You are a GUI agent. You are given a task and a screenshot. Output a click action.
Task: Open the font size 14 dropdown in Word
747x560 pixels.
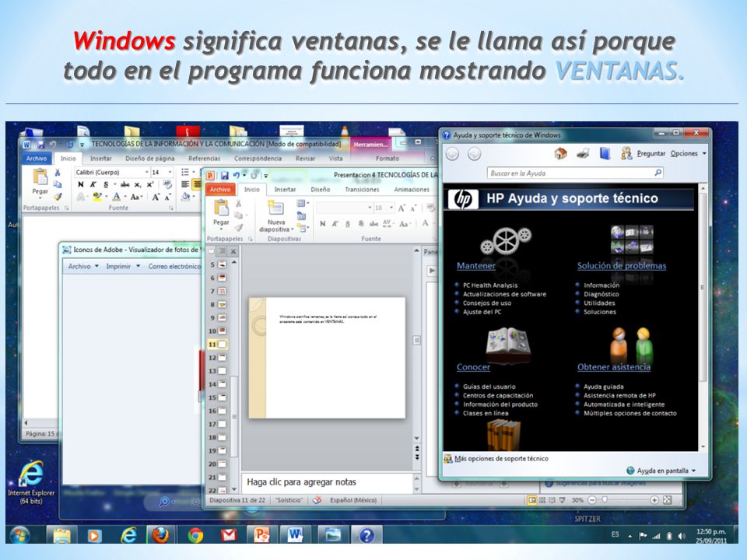(x=170, y=172)
